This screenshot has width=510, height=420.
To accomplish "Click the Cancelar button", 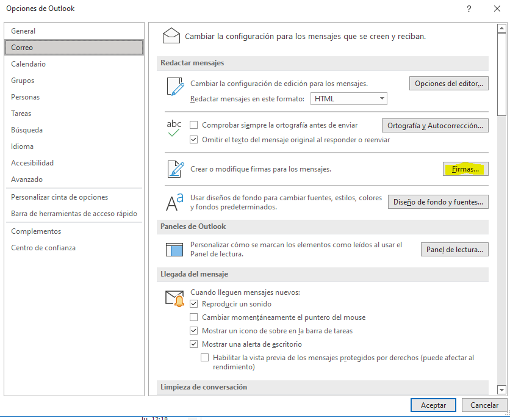I will 484,405.
